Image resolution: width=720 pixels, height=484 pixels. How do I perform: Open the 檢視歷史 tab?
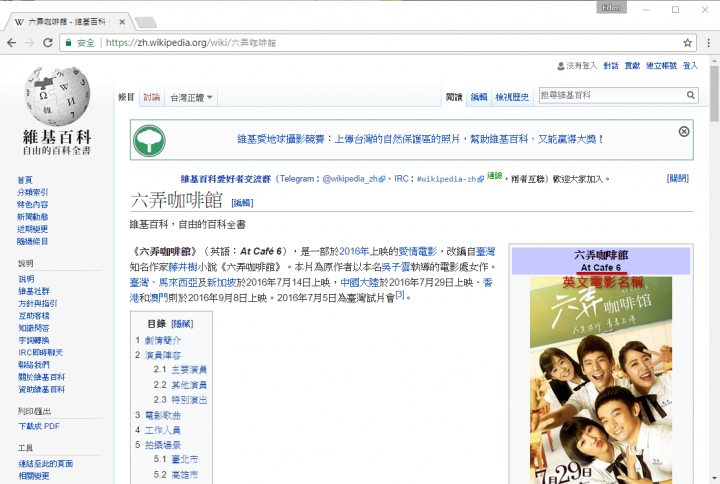point(512,97)
